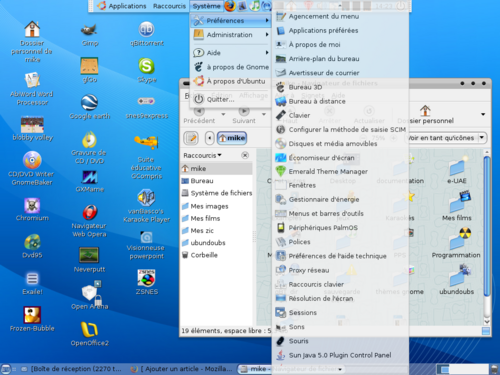Image resolution: width=500 pixels, height=375 pixels.
Task: Open toolbar overflow arrow near Dossier personnel
Action: (x=483, y=114)
